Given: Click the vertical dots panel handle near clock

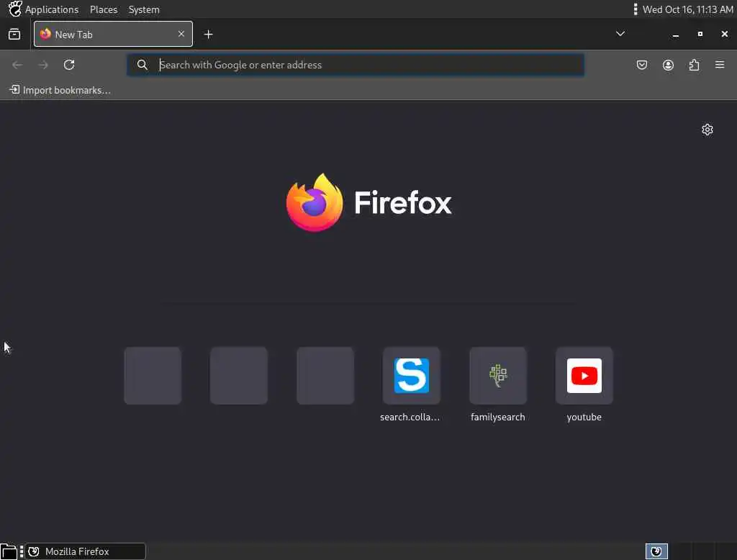Looking at the screenshot, I should (x=636, y=9).
